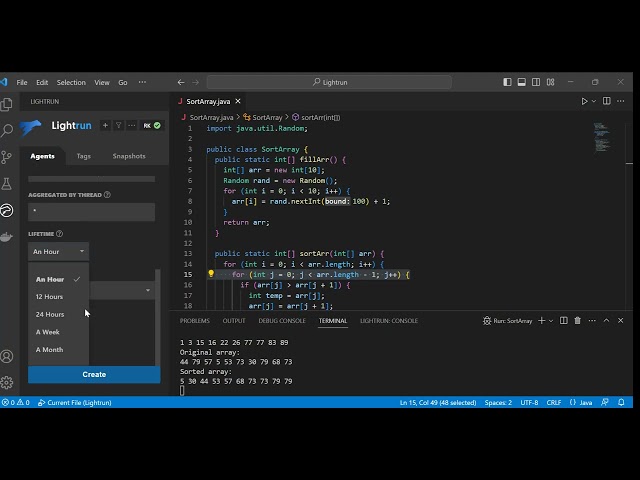Go forward with the right arrow
Viewport: 640px width, 480px height.
[196, 82]
